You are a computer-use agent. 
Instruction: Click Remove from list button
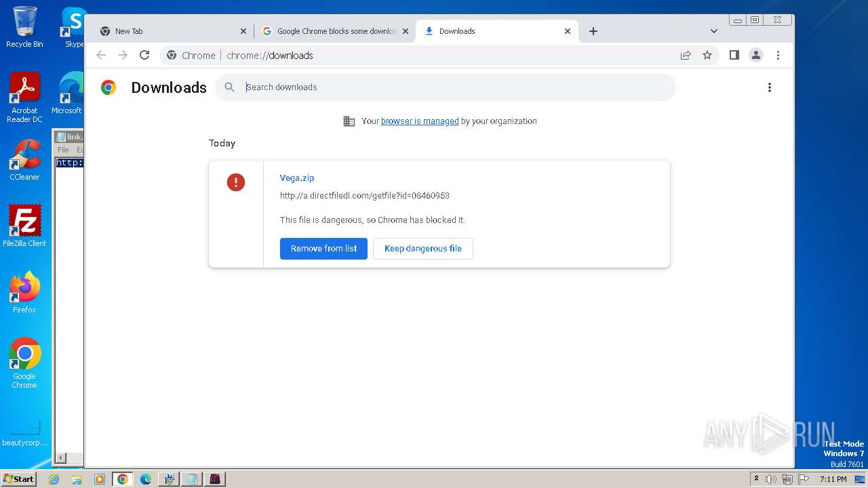323,249
